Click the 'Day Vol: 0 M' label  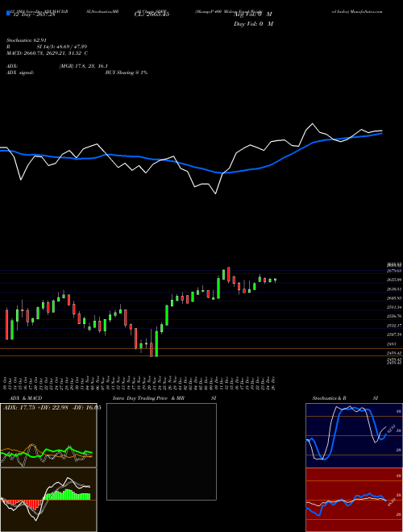253,24
